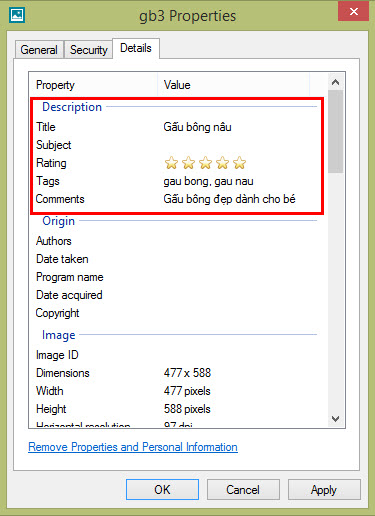Viewport: 375px width, 516px height.
Task: Select the Height property label
Action: pyautogui.click(x=51, y=409)
